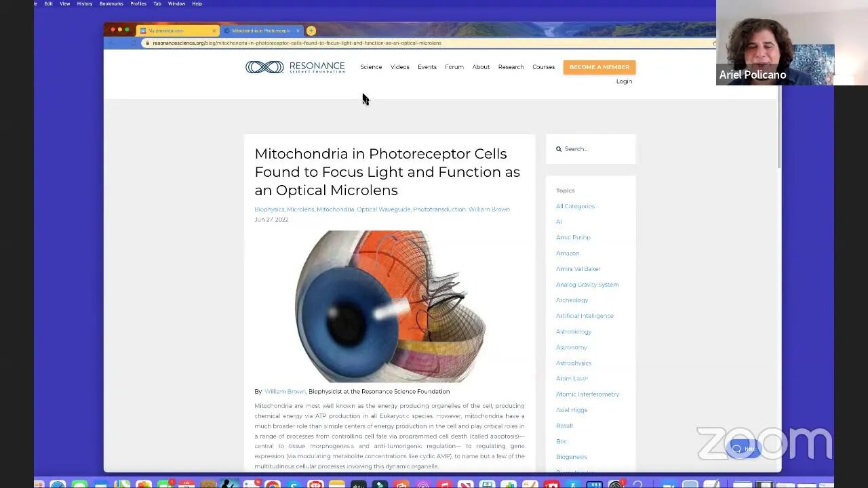
Task: Open the Atomic Interferometry topic
Action: pyautogui.click(x=587, y=394)
